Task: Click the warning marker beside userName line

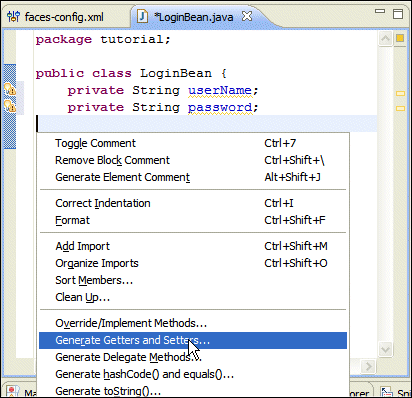Action: click(x=10, y=89)
